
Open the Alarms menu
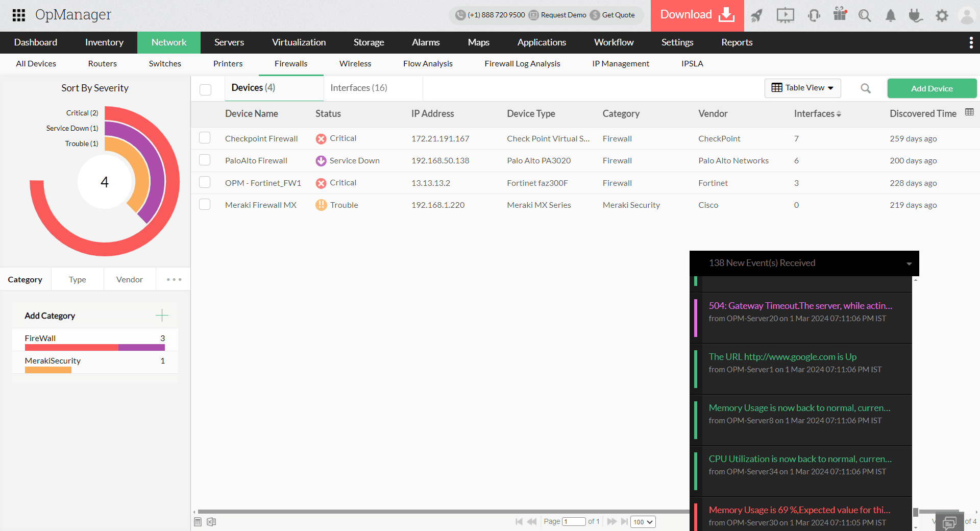click(425, 42)
